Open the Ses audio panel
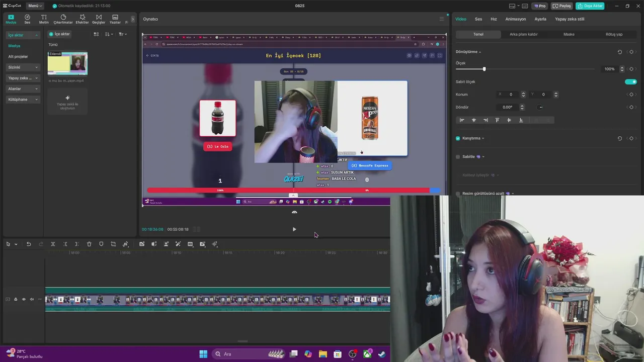This screenshot has height=362, width=644. point(27,19)
